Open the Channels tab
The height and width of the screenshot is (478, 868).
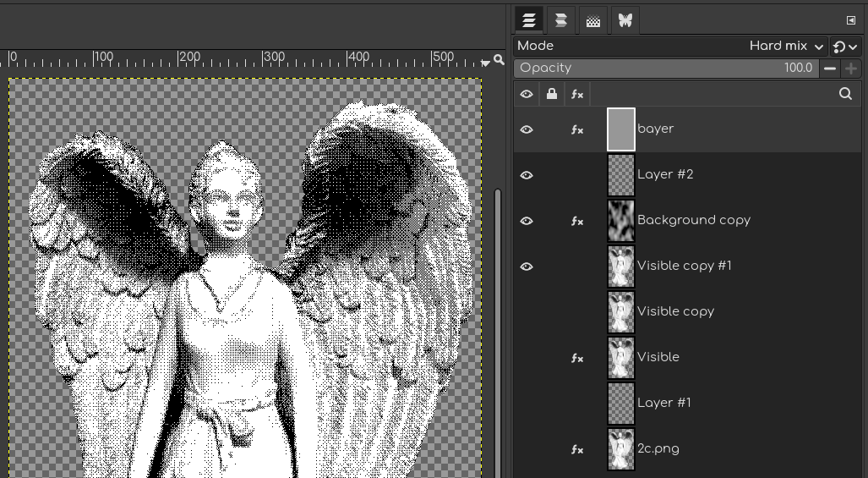click(x=560, y=20)
